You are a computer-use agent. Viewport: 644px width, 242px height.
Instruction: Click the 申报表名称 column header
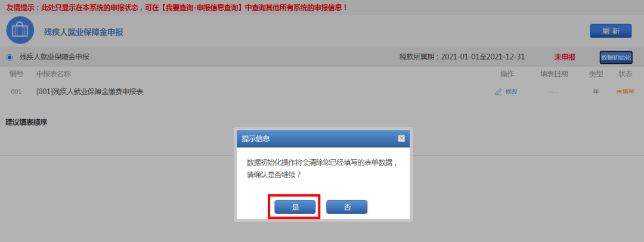pos(54,74)
